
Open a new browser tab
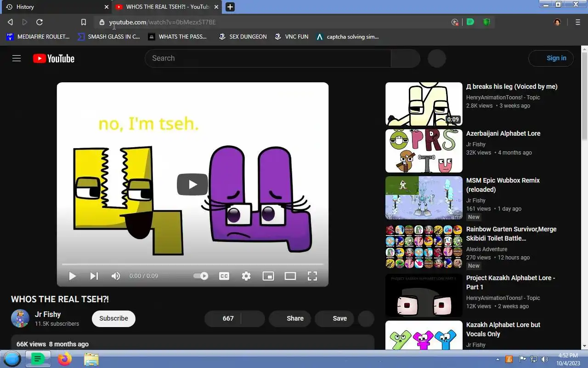[x=230, y=7]
